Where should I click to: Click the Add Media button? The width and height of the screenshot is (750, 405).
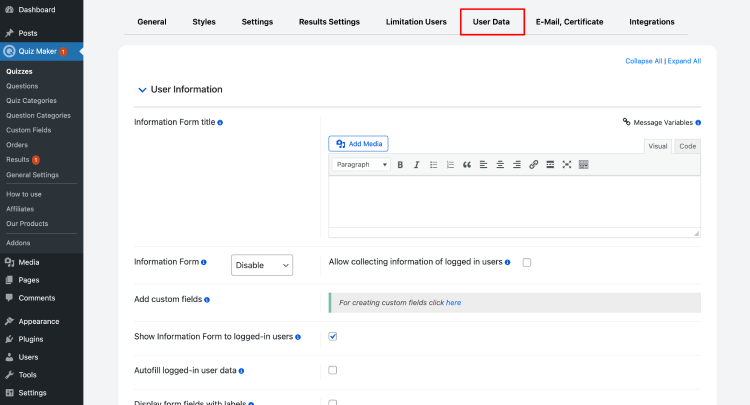pyautogui.click(x=358, y=143)
